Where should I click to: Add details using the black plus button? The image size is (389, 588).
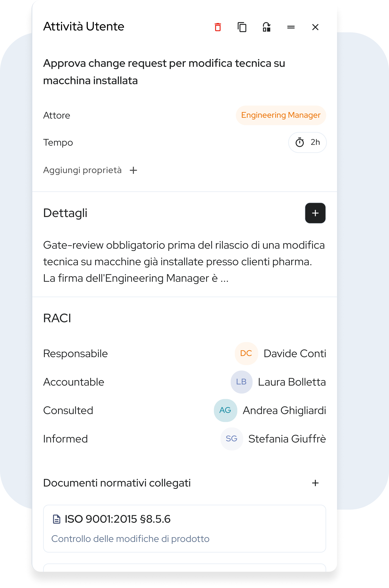[315, 213]
